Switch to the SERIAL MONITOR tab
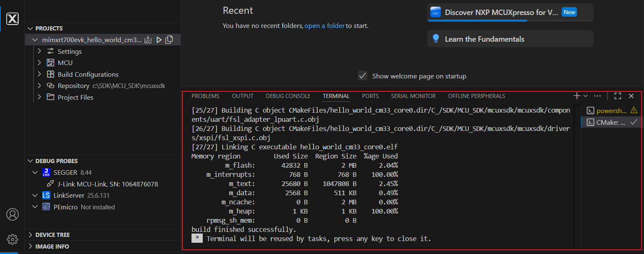This screenshot has height=254, width=644. click(413, 96)
